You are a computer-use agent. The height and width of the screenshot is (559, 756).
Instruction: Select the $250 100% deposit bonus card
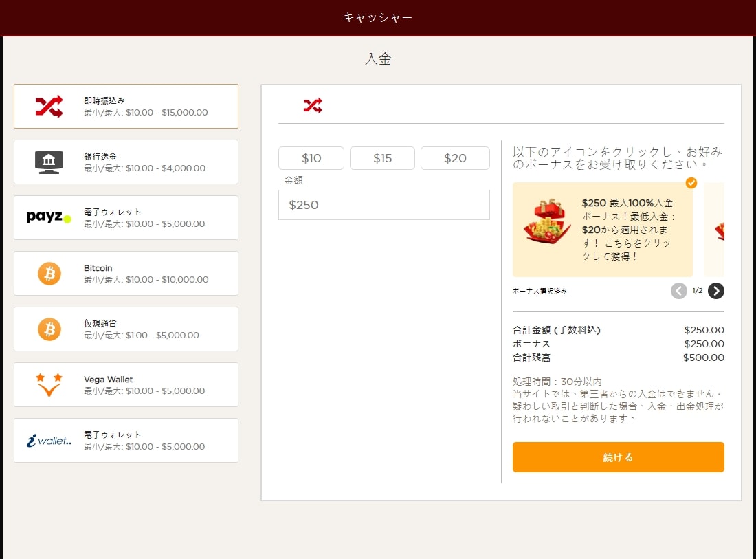coord(602,230)
